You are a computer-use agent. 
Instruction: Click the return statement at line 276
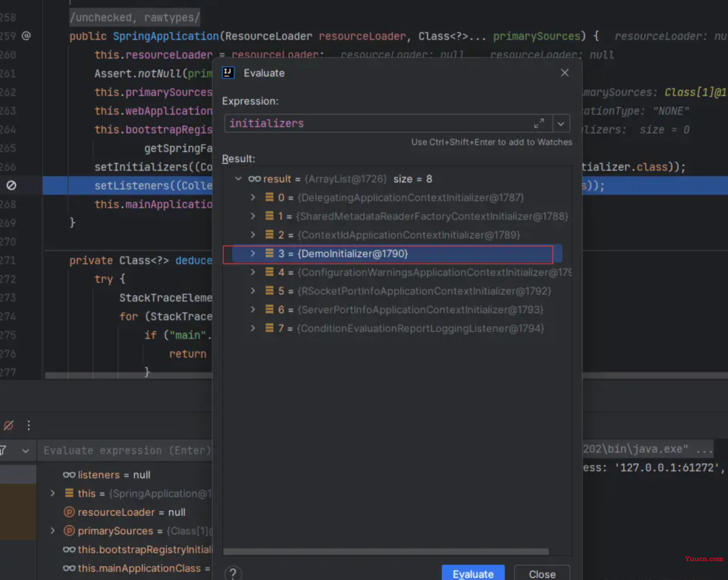tap(188, 354)
